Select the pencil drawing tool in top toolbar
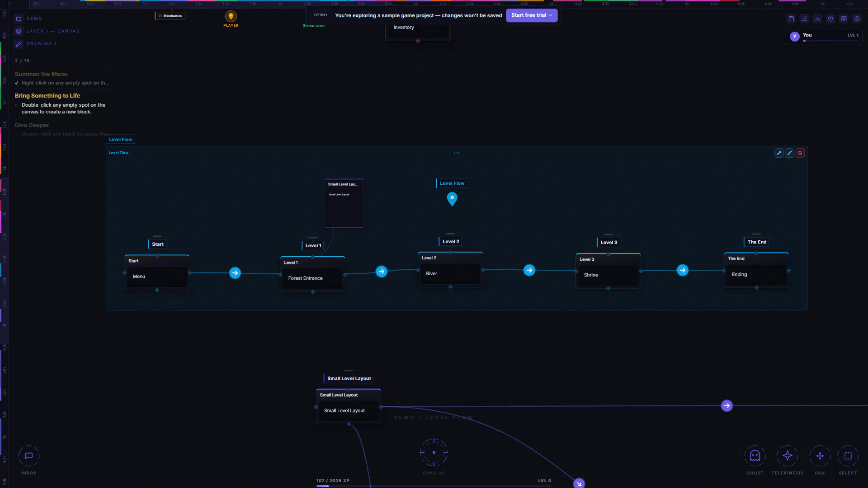The height and width of the screenshot is (488, 868). (804, 19)
